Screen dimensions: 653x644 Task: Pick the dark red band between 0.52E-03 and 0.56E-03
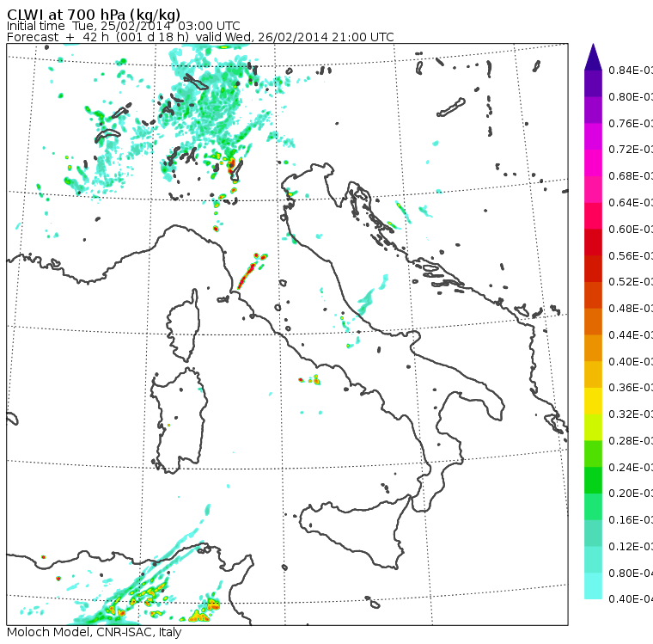click(x=593, y=268)
